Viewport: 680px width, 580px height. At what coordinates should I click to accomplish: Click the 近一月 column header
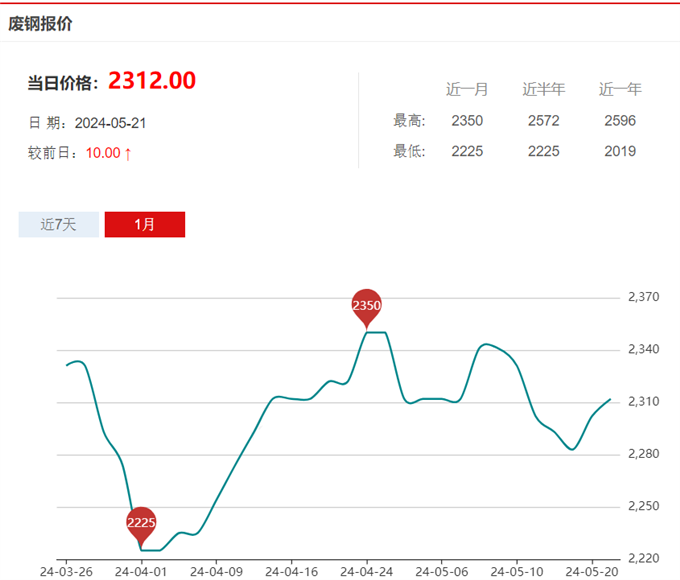[x=467, y=89]
